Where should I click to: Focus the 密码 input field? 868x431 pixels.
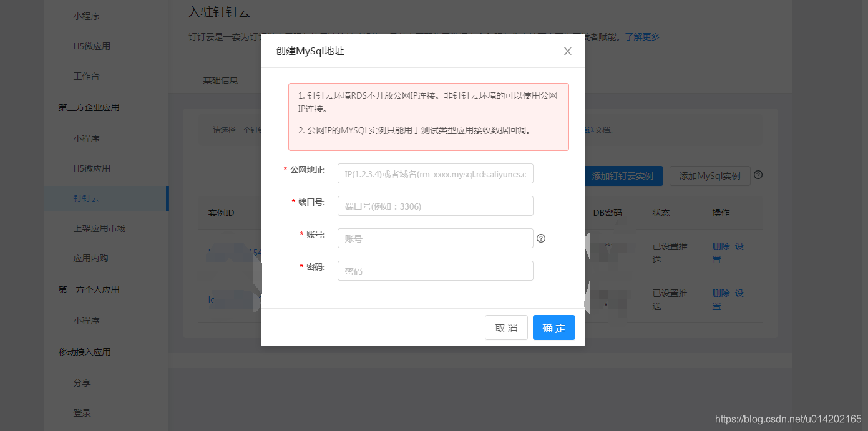click(x=436, y=271)
